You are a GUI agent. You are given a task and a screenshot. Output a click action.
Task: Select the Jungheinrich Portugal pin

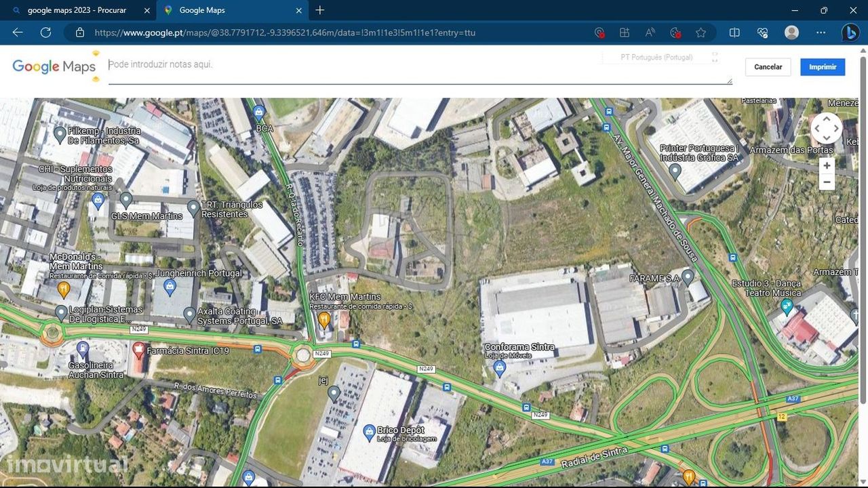(170, 289)
